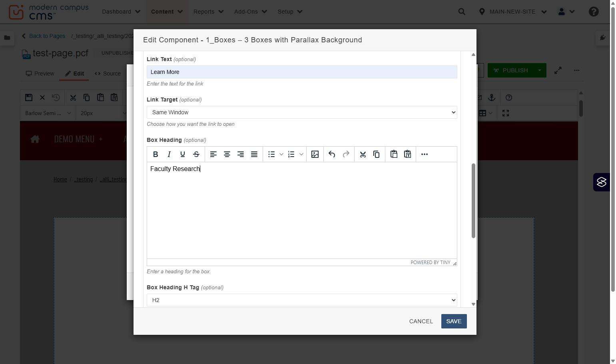Align text right in Box Heading editor

(241, 154)
